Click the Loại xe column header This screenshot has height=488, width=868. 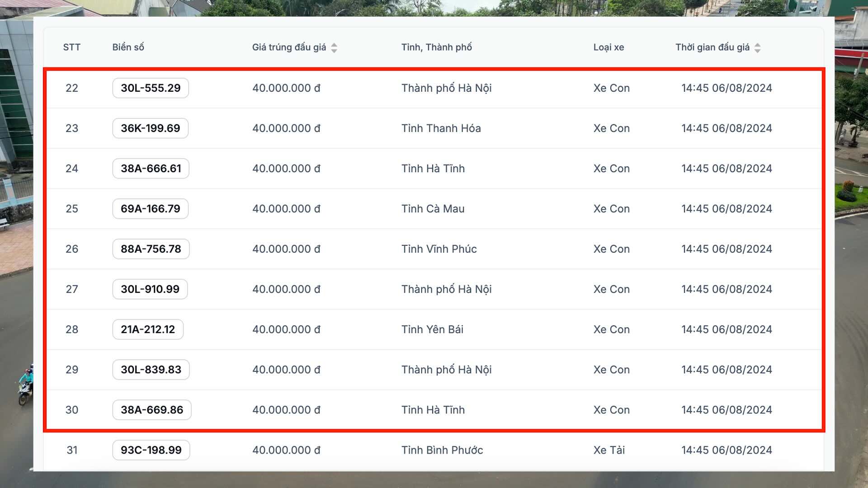pos(609,47)
